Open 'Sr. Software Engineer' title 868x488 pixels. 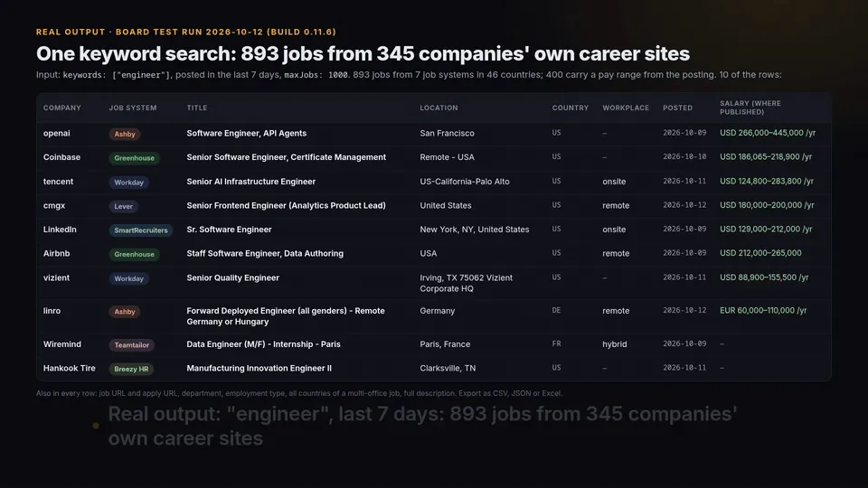(229, 229)
